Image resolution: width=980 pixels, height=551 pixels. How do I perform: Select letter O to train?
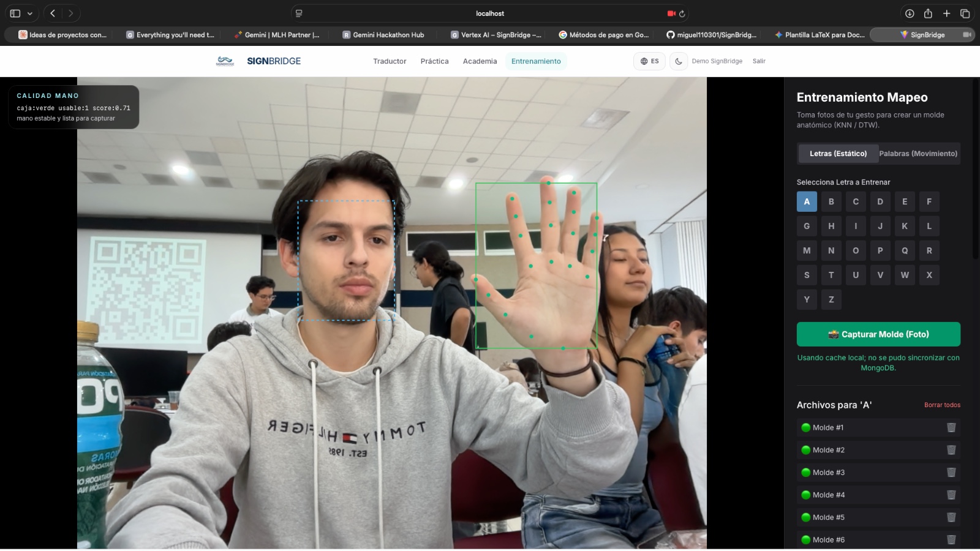click(856, 250)
